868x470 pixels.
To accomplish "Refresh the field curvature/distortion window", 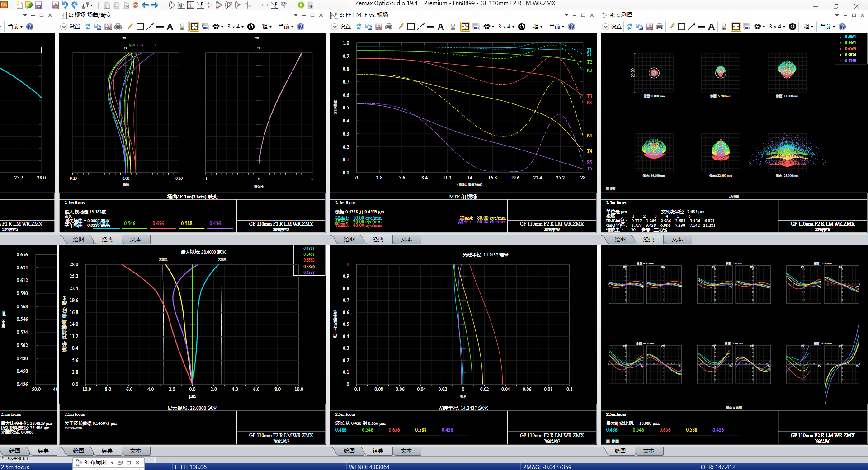I will coord(88,27).
